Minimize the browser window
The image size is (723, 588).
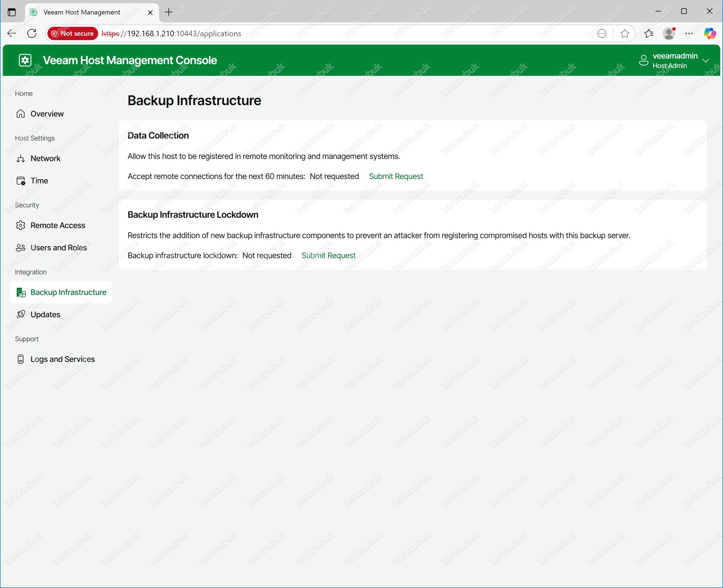(x=658, y=11)
